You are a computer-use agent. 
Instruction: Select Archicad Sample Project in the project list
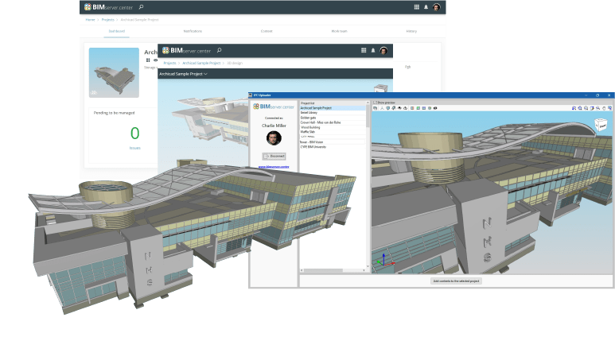tap(333, 108)
